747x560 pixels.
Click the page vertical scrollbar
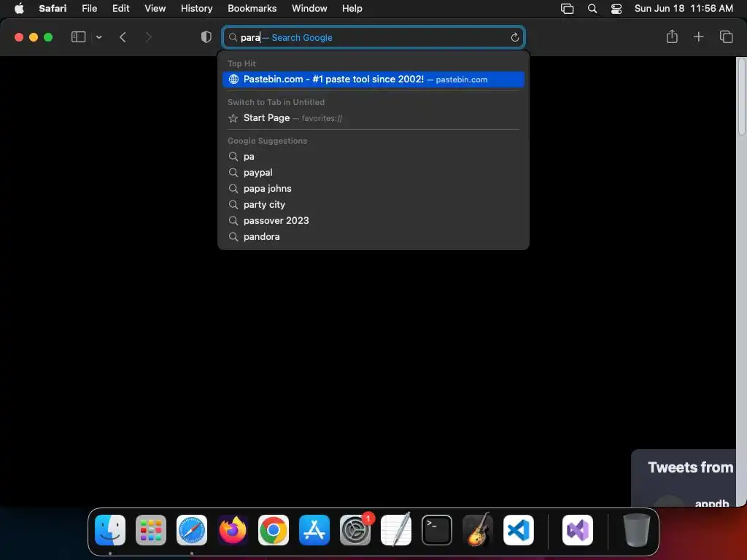(x=741, y=96)
